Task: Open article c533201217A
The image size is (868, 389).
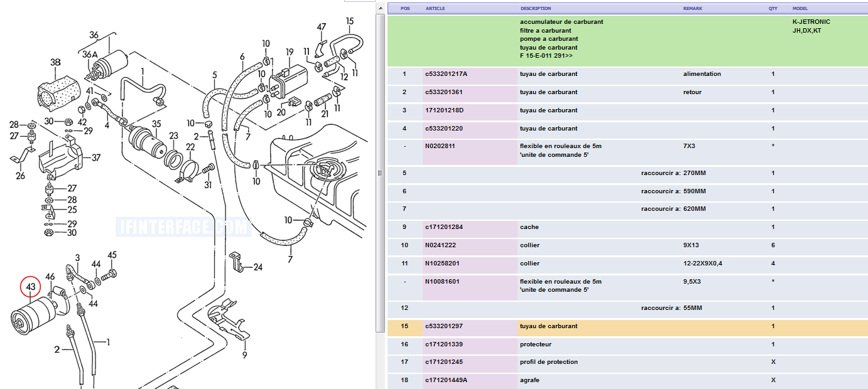Action: (x=446, y=74)
